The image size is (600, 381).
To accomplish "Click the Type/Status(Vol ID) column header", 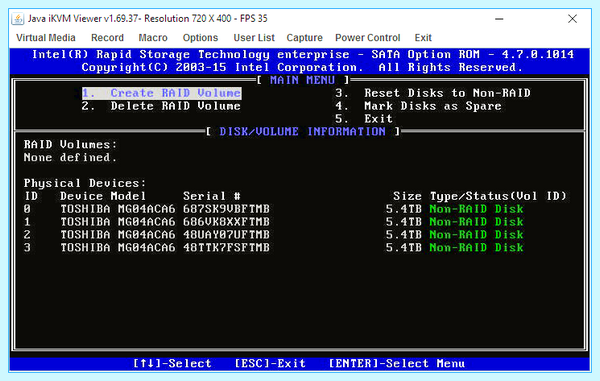I will [498, 196].
